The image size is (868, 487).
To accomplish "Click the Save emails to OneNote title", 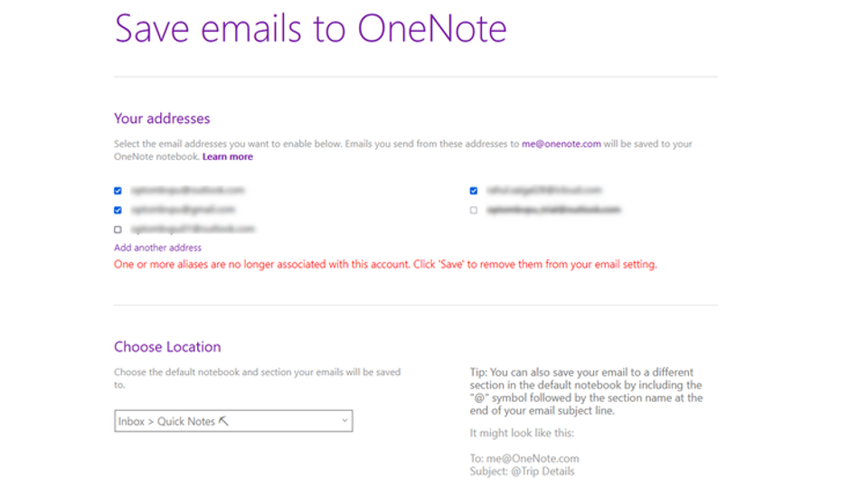I will tap(310, 28).
